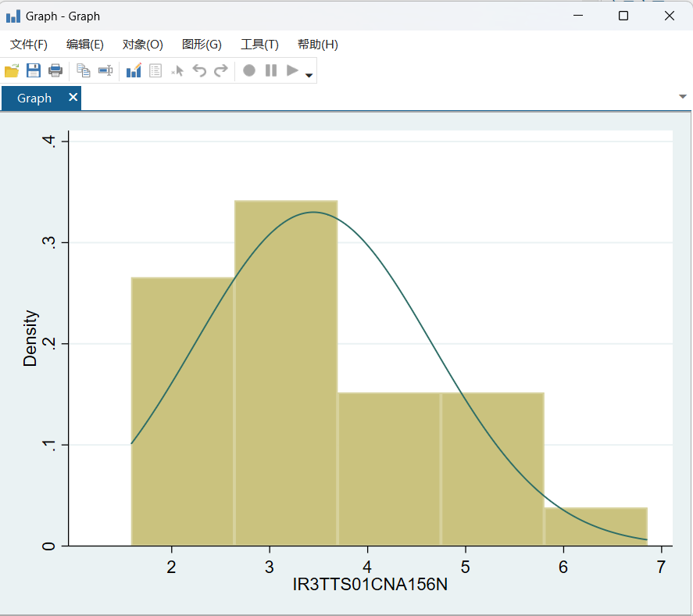Open the 图形(G) menu
This screenshot has width=693, height=616.
coord(202,45)
